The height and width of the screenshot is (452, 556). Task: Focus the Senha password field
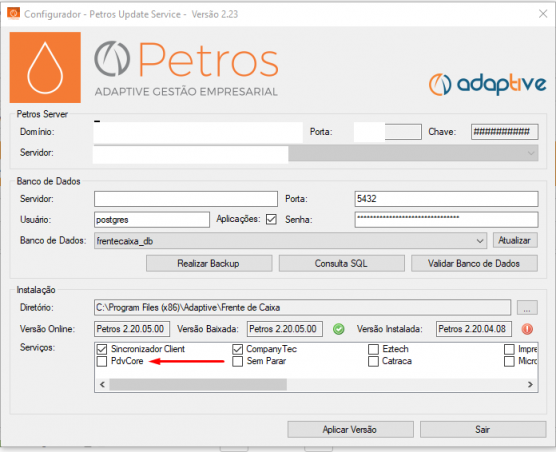point(446,220)
